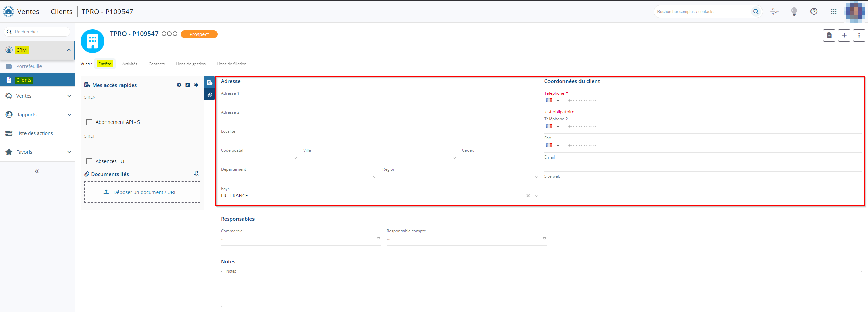Viewport: 868px width, 312px height.
Task: Sort the Documents liés list
Action: [196, 174]
